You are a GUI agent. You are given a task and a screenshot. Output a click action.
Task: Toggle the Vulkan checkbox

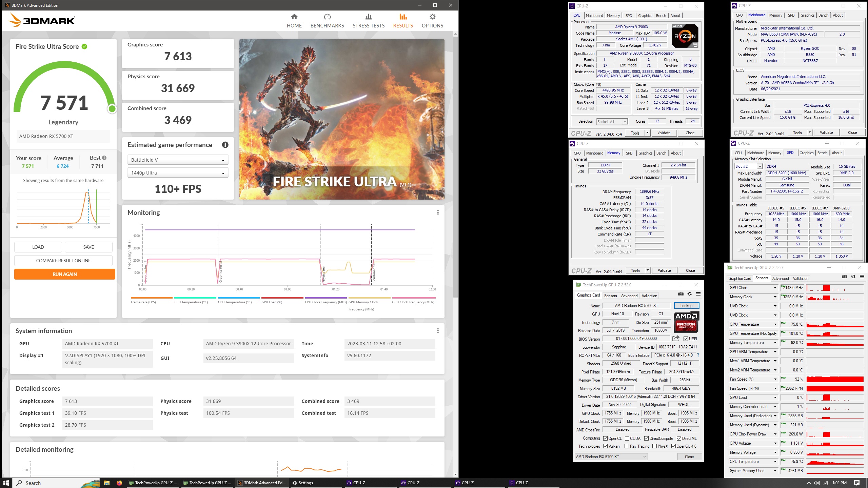click(605, 446)
